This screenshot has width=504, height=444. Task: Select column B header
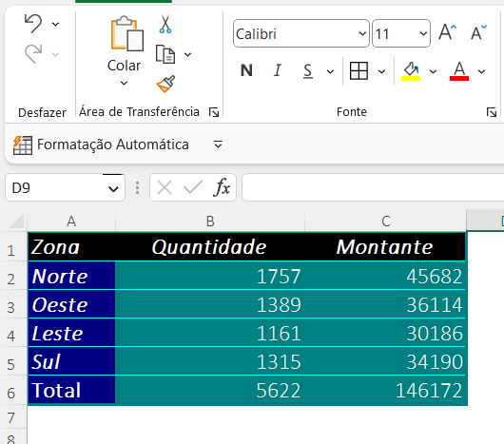click(x=210, y=221)
